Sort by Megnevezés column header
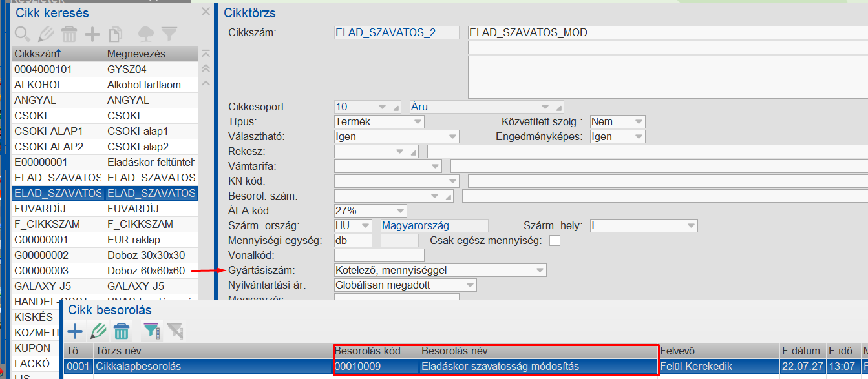This screenshot has height=379, width=868. [x=151, y=54]
